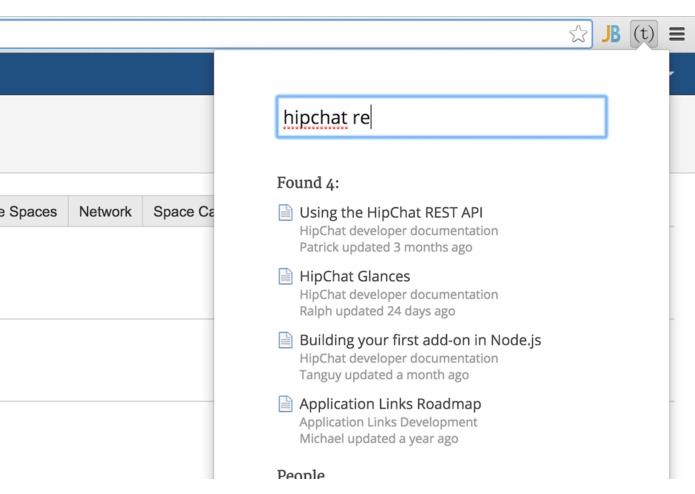Screen dimensions: 695x494
Task: Click page icon beside HipChat Glances
Action: (285, 276)
